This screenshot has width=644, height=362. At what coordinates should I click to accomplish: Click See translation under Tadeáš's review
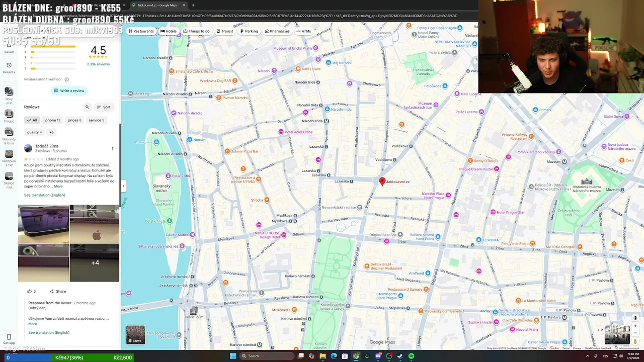45,195
